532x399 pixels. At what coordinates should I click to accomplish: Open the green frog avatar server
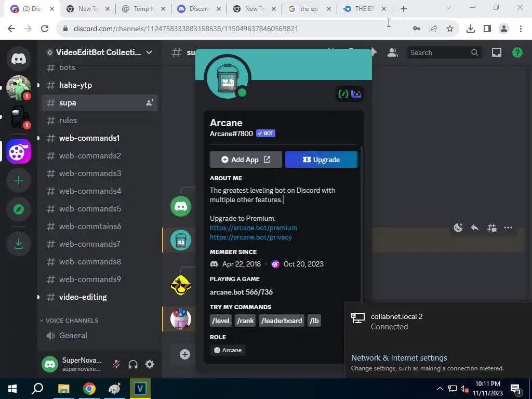coord(19,88)
